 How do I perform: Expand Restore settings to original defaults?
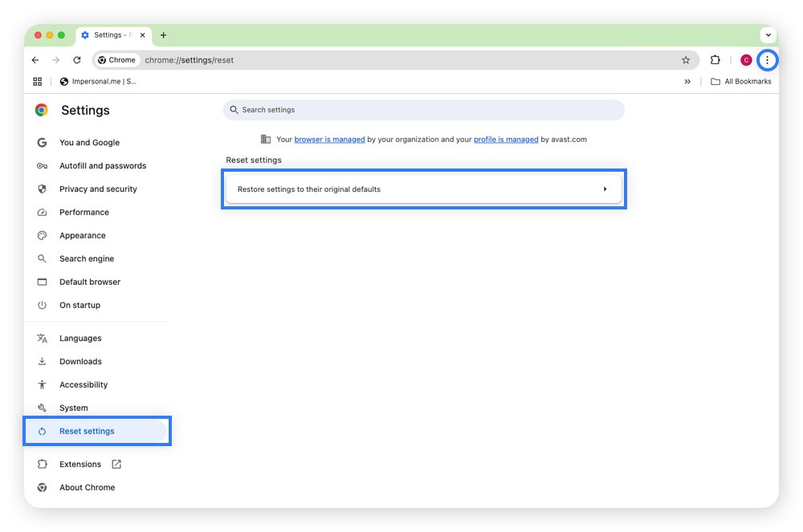(x=423, y=189)
